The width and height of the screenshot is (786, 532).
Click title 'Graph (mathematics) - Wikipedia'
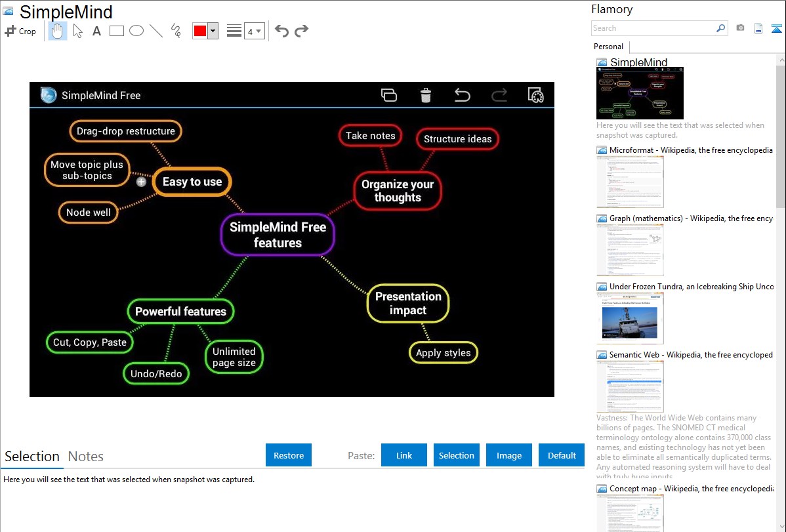point(691,218)
